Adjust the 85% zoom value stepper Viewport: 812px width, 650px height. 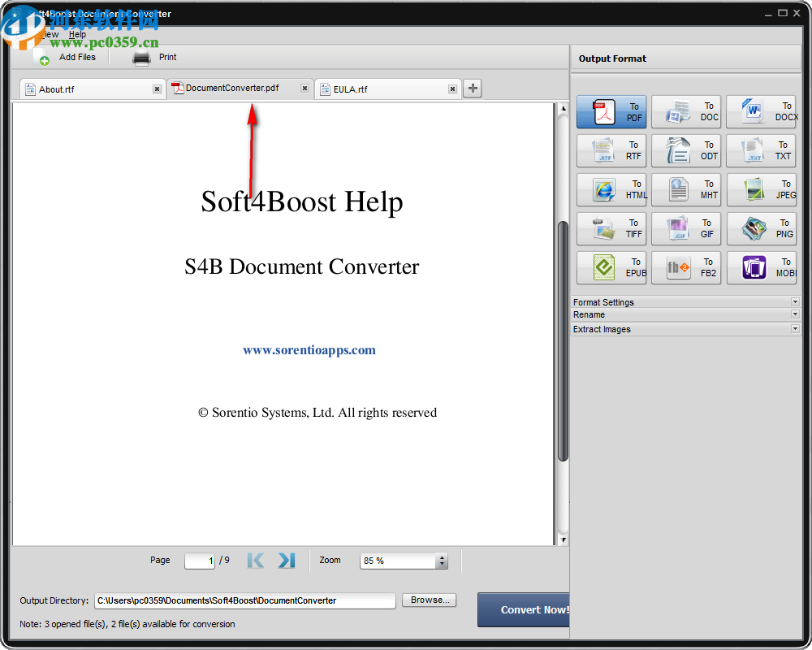(x=442, y=561)
